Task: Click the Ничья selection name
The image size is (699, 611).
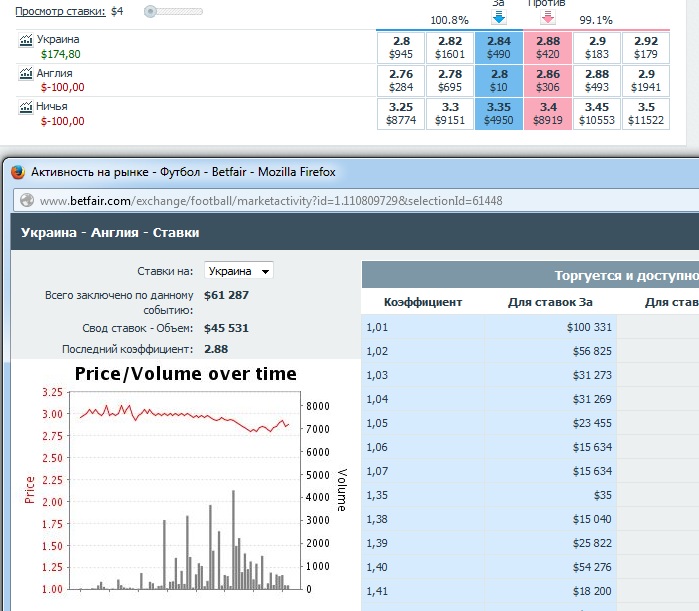Action: [52, 107]
